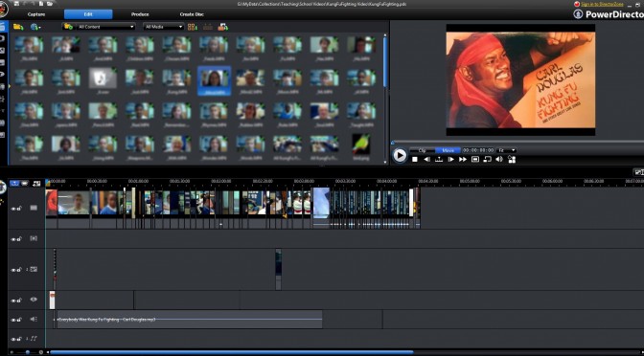Click the main video track icon

(x=34, y=208)
